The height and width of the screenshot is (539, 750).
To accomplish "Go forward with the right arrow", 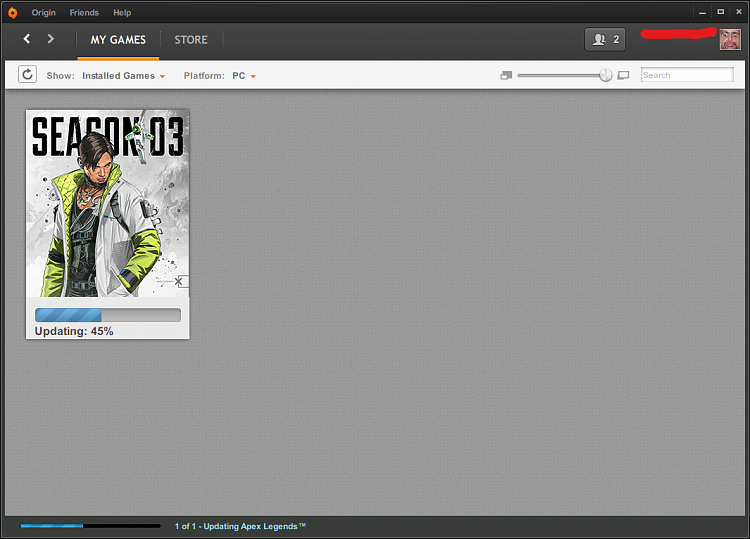I will 50,39.
